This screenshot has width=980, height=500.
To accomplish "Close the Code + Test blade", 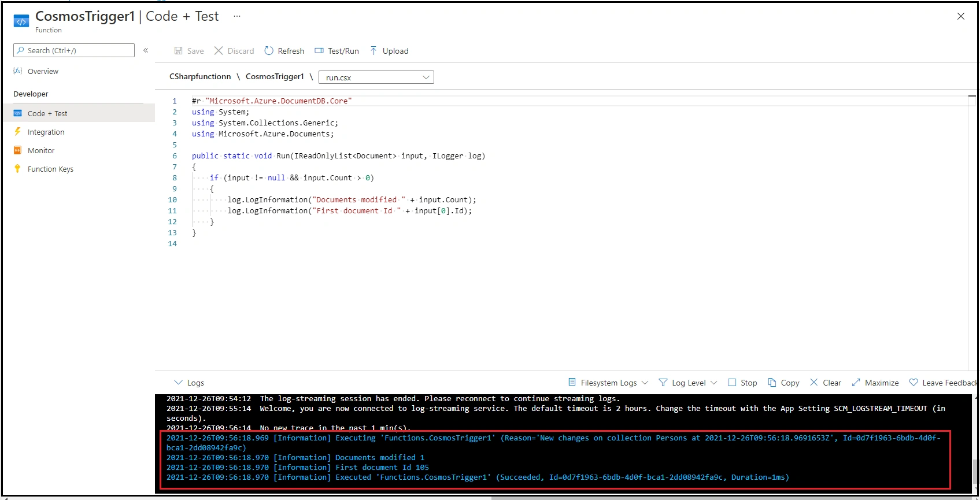I will tap(961, 16).
